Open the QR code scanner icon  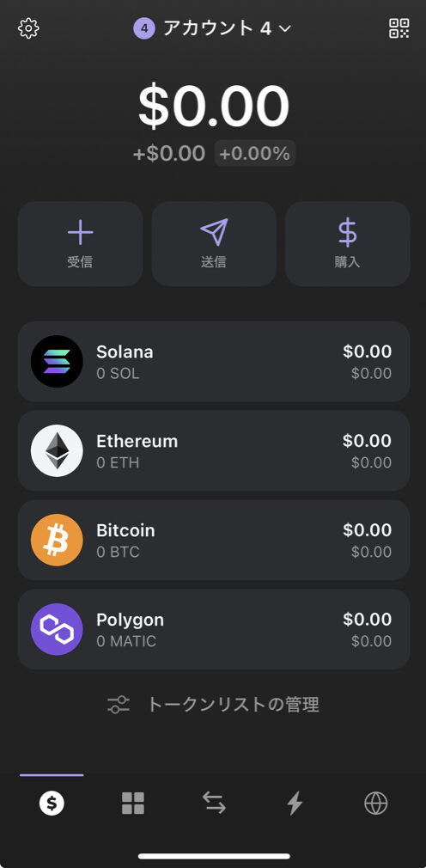pos(399,28)
